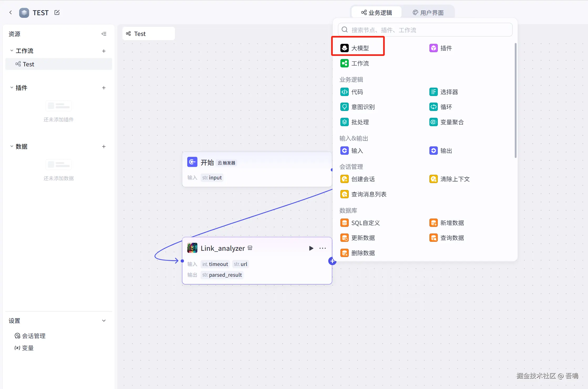Collapse the 工作流 section
The height and width of the screenshot is (389, 588).
pos(12,51)
